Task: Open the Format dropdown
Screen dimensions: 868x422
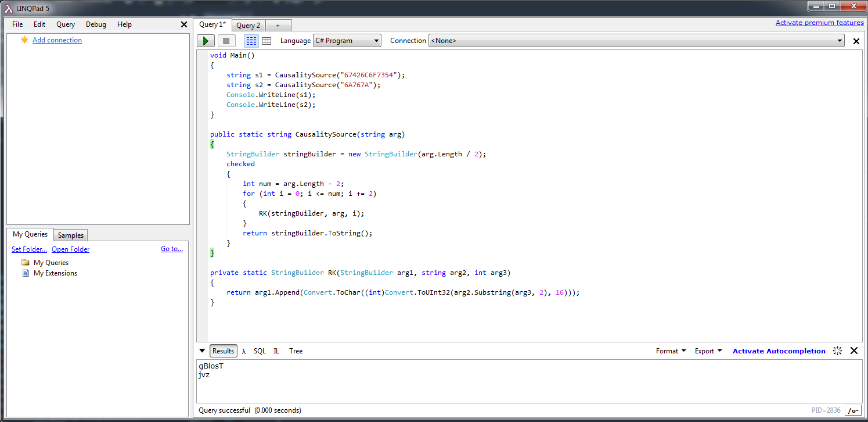Action: 671,351
